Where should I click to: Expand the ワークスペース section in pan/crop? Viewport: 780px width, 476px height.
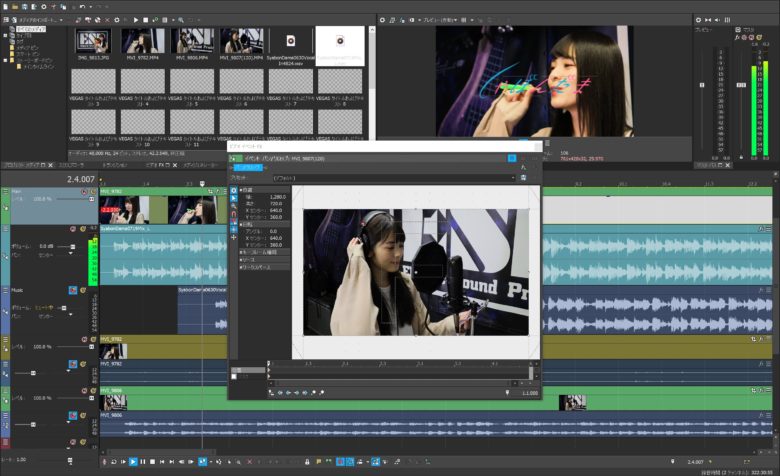(241, 267)
